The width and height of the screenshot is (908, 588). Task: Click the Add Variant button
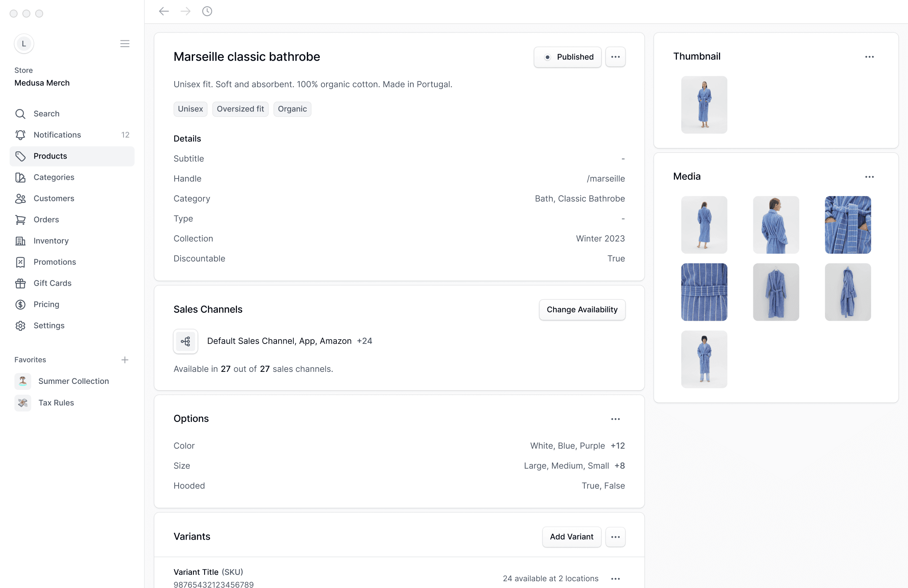[571, 537]
